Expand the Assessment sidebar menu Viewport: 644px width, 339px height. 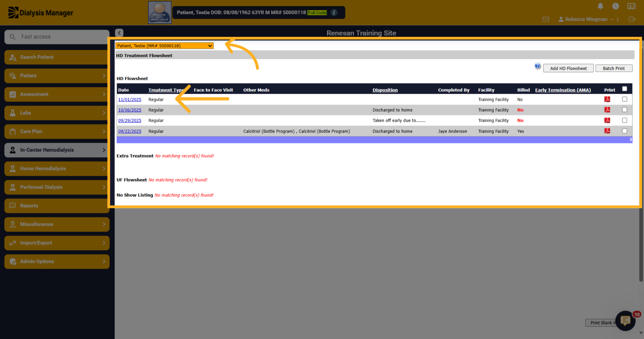[57, 94]
